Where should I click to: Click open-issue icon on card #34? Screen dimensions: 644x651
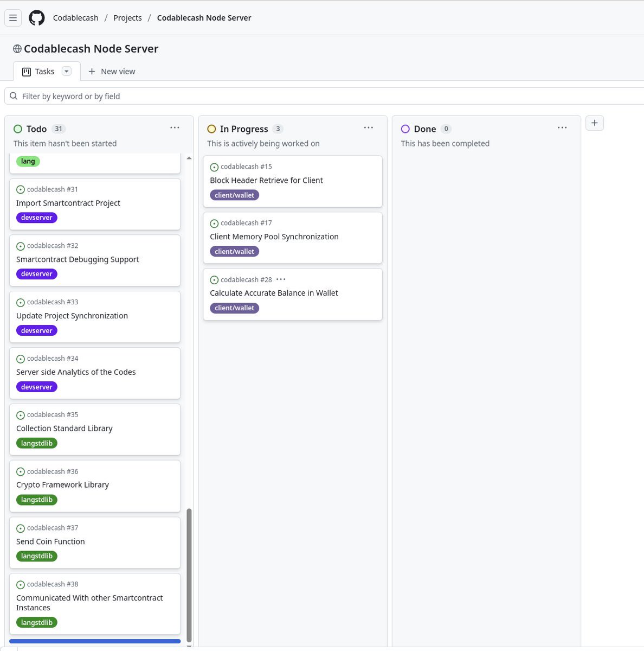pos(21,359)
